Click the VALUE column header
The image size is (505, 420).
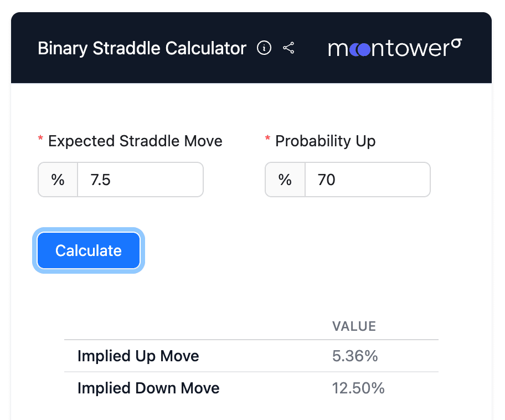pos(354,326)
